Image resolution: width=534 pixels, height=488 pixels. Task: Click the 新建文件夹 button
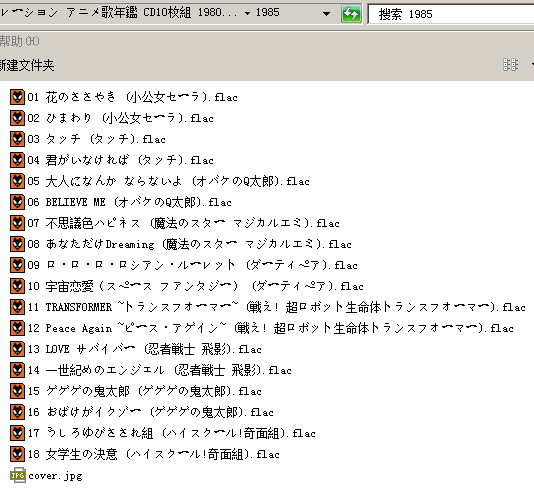point(27,65)
